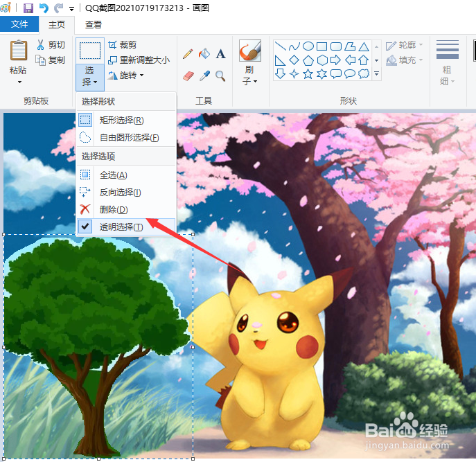Click 剪切 (Cut) button
The height and width of the screenshot is (462, 476).
[x=51, y=45]
